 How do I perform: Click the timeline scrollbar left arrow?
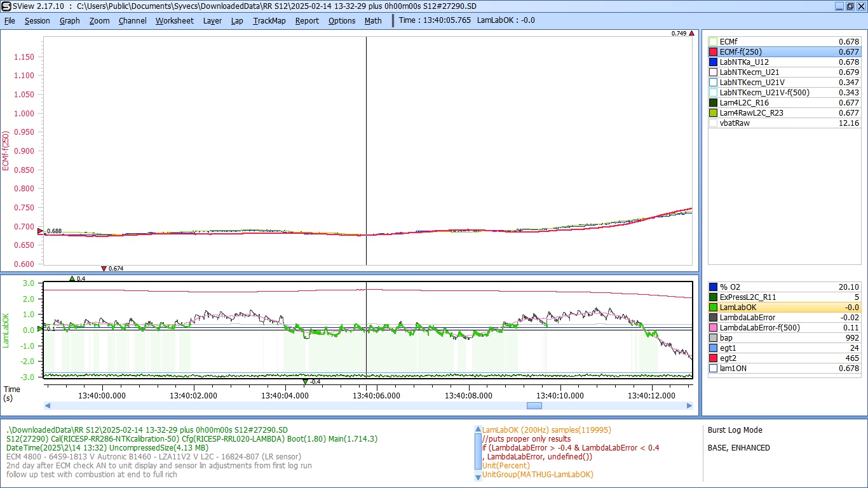point(47,405)
